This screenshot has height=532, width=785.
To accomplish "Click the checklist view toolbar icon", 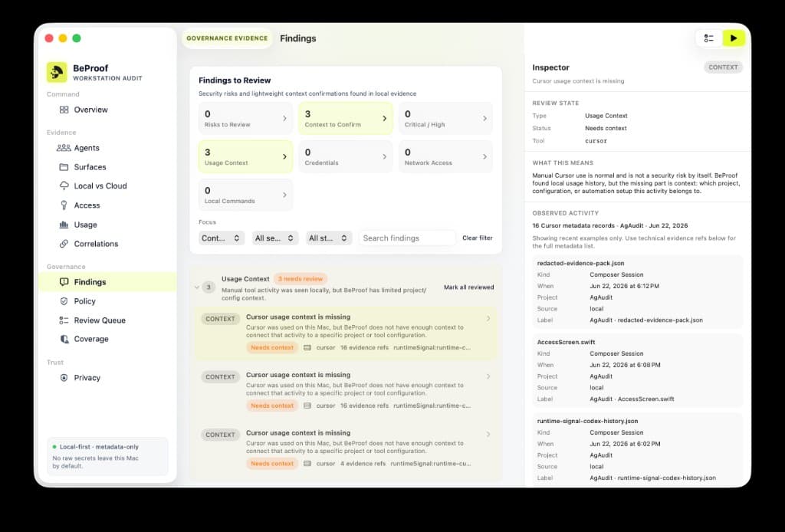I will (709, 38).
